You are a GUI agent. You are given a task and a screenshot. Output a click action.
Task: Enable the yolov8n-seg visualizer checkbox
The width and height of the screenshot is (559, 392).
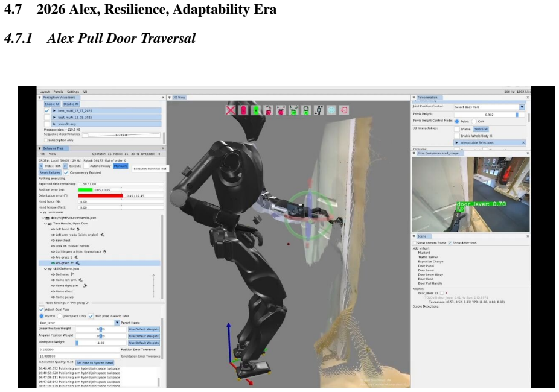[x=46, y=124]
